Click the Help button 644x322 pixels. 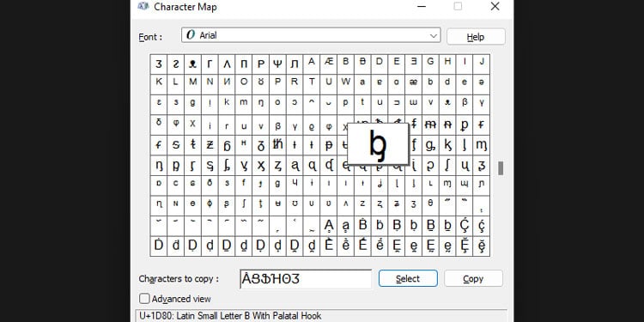[x=476, y=37]
